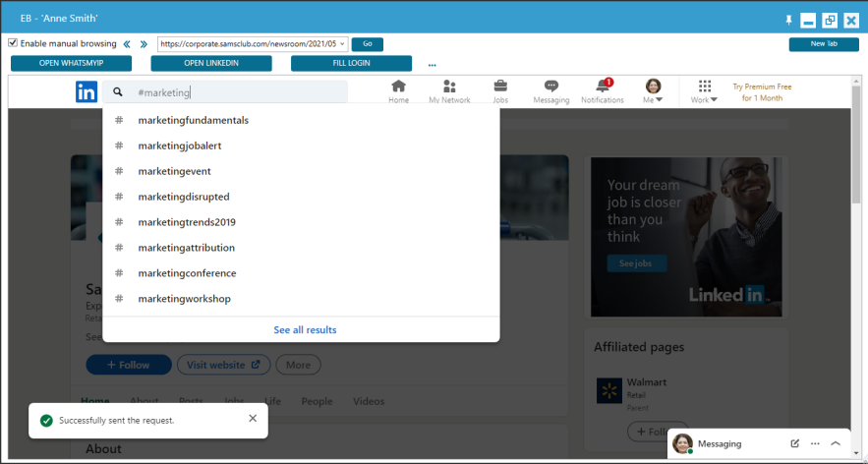
Task: Click Try Premium Free for 1 Month
Action: tap(762, 91)
